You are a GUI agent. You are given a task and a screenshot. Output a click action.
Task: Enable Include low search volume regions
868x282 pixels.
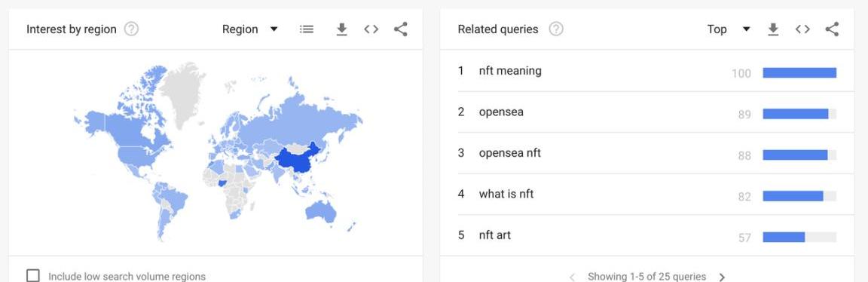pos(33,275)
